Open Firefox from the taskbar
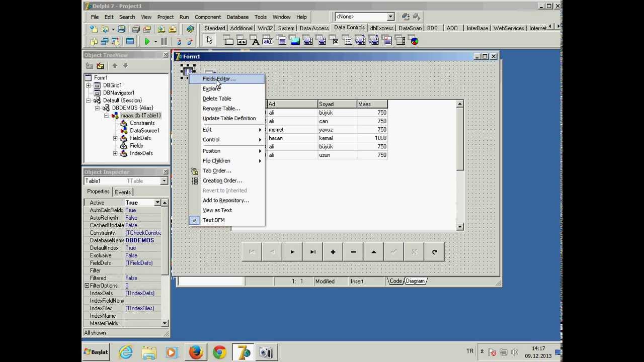Viewport: 644px width, 362px height. pos(196,352)
